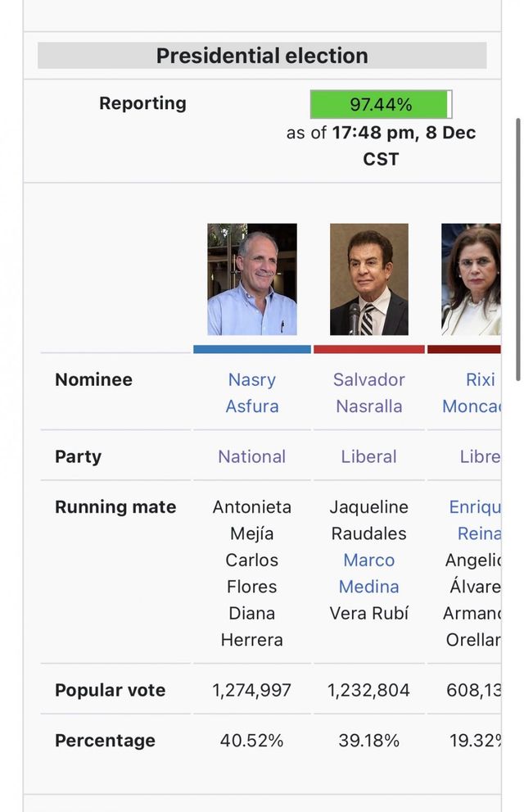Open the National party link

click(251, 456)
